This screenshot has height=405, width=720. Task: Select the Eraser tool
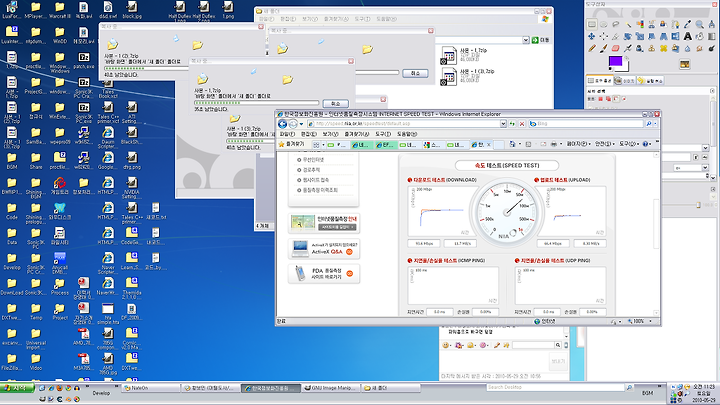point(616,48)
